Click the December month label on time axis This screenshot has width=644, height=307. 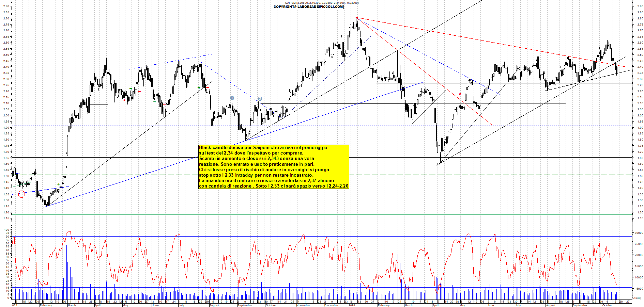pyautogui.click(x=331, y=305)
